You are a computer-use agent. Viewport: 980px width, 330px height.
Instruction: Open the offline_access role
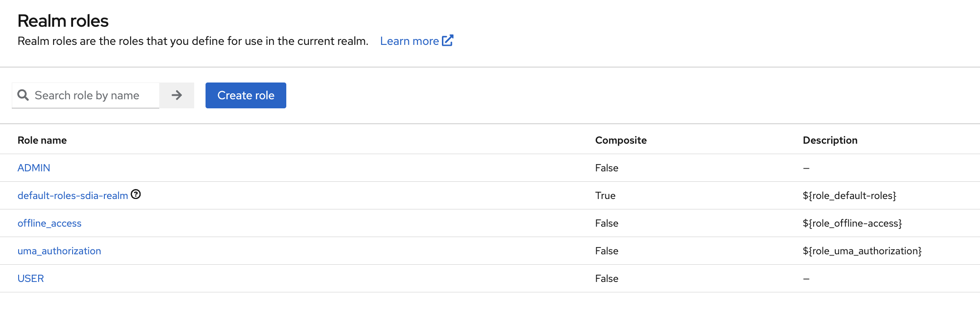49,223
